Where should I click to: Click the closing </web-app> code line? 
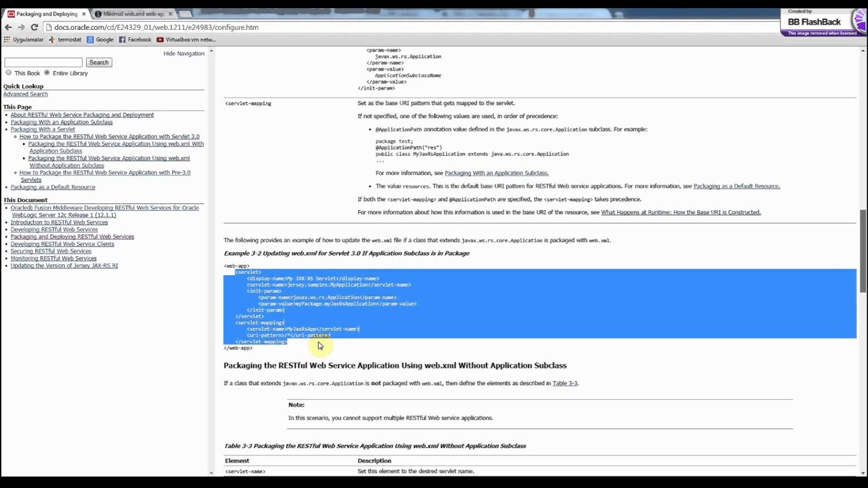(238, 348)
